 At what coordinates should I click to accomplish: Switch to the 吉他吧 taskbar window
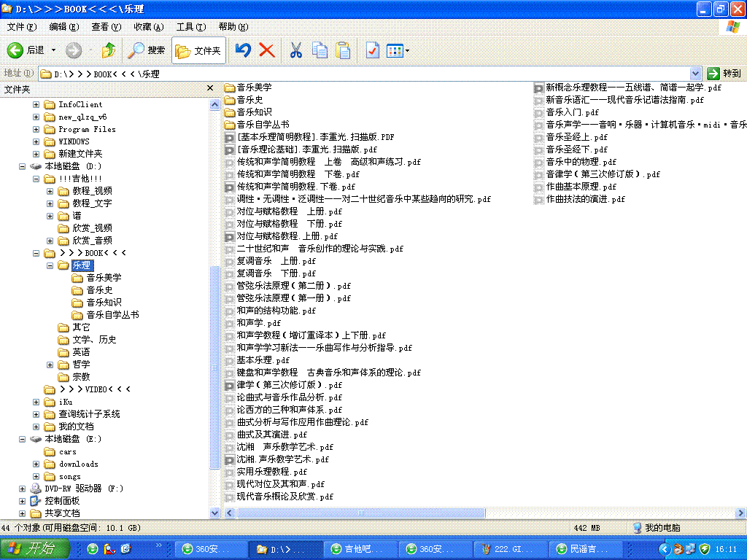pos(360,549)
